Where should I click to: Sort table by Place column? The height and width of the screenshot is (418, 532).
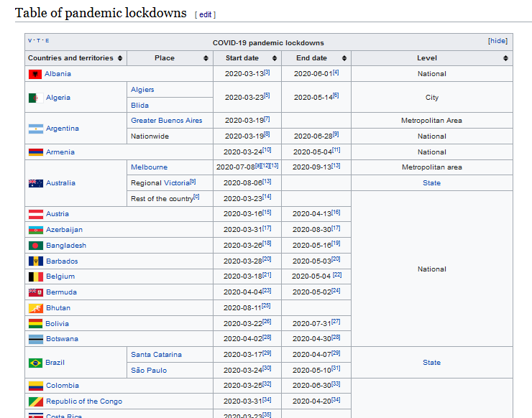coord(206,58)
